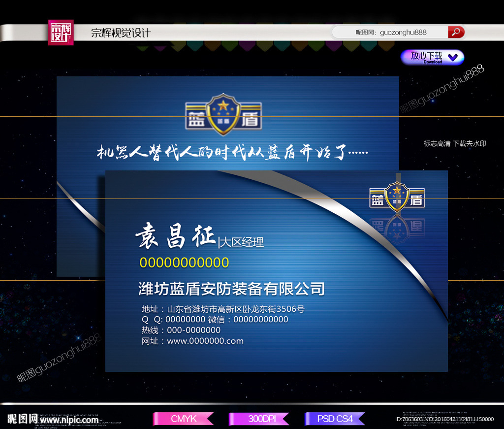The width and height of the screenshot is (504, 429).
Task: Click the PSD CS4 ribbon label
Action: 335,419
